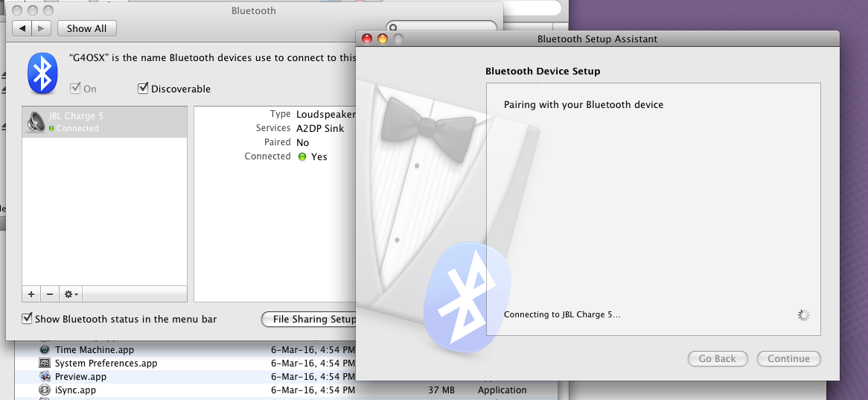The image size is (868, 400).
Task: Toggle the Discoverable checkbox
Action: point(144,89)
